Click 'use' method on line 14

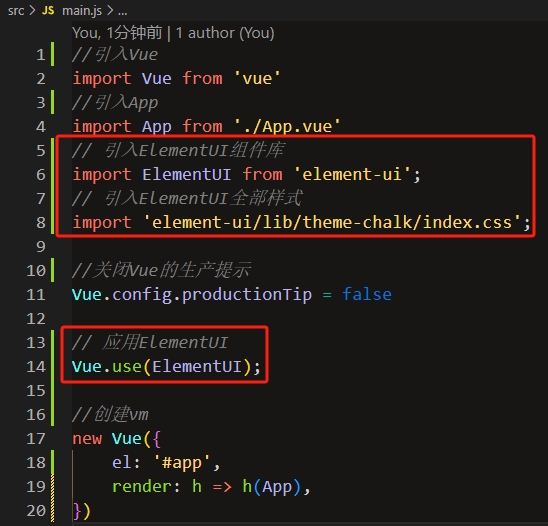pyautogui.click(x=127, y=367)
